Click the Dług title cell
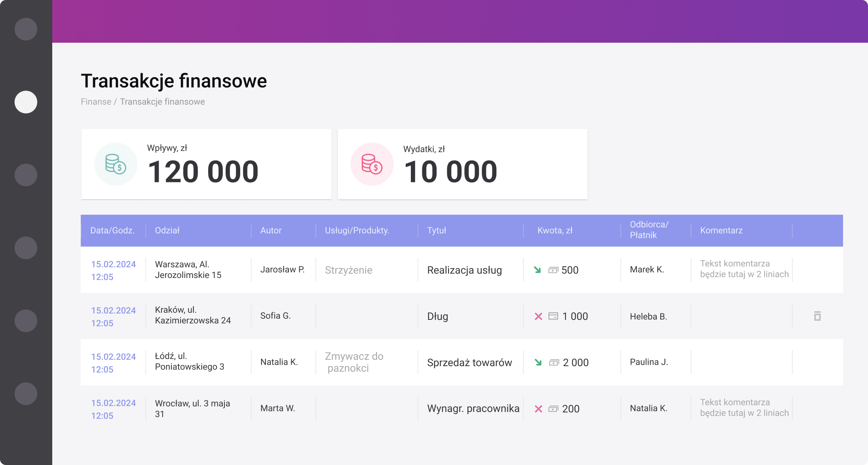This screenshot has width=868, height=465. (x=437, y=316)
